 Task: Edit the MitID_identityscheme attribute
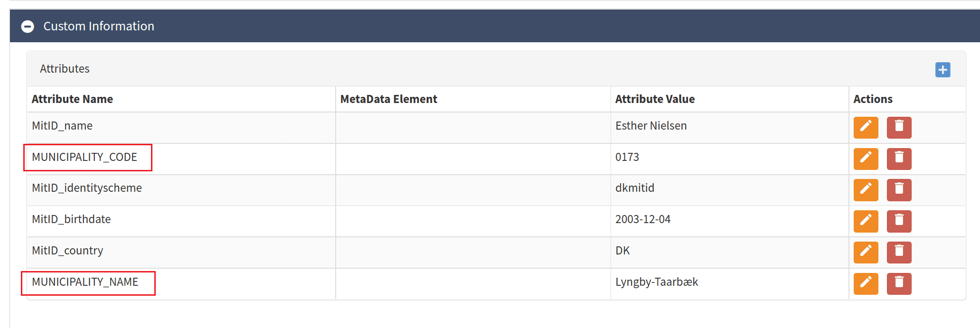click(x=866, y=190)
